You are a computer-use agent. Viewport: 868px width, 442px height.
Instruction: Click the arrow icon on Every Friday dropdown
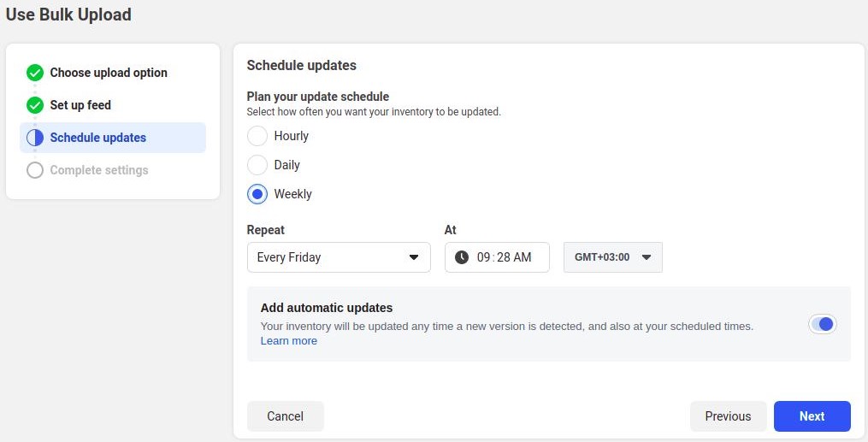point(414,257)
